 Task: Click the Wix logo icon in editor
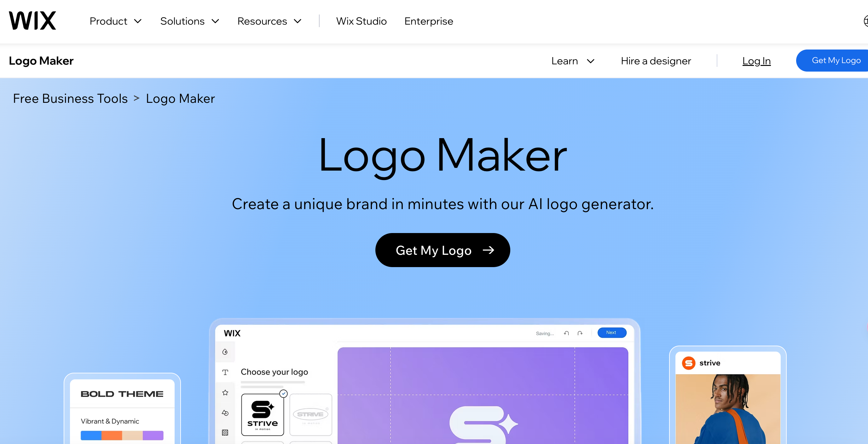(x=232, y=333)
